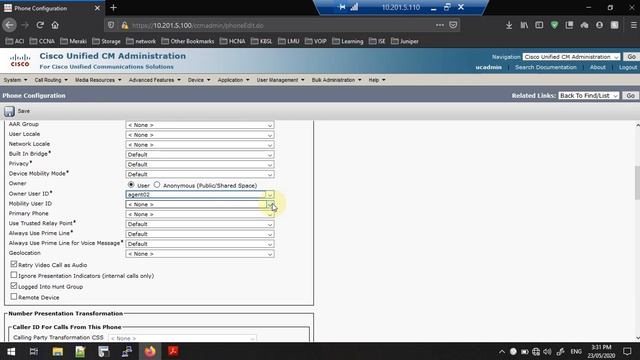
Task: Click the Logout link
Action: click(x=628, y=67)
